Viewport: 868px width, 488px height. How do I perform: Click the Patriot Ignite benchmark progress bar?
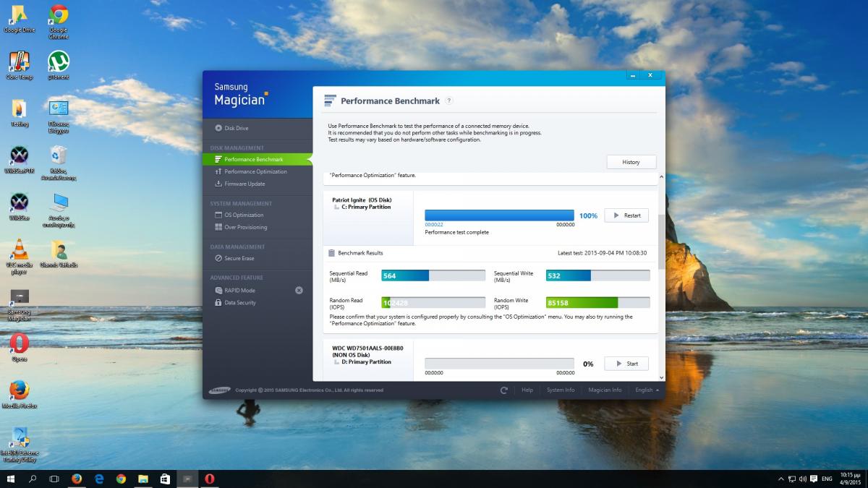click(500, 215)
